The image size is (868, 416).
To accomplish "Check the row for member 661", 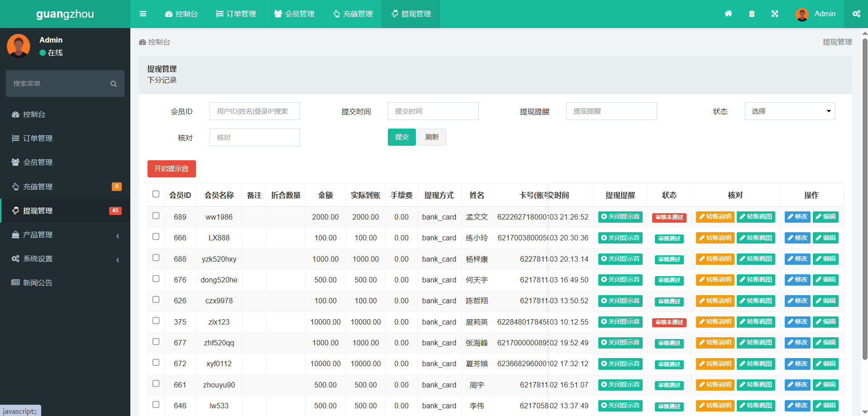I will click(156, 383).
